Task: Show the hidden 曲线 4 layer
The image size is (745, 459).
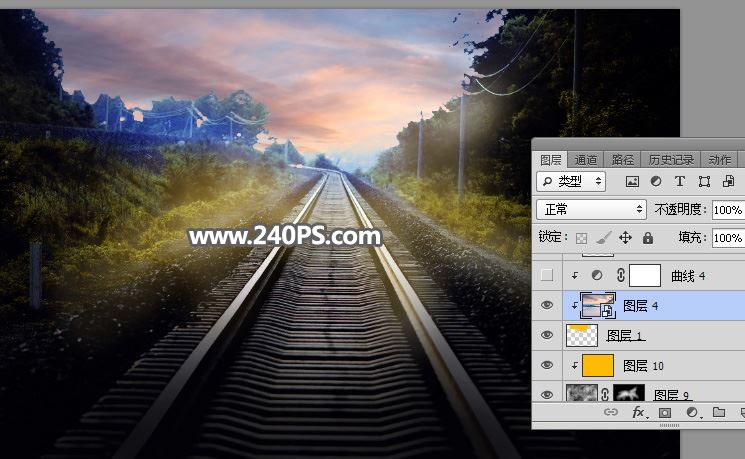Action: [x=546, y=275]
